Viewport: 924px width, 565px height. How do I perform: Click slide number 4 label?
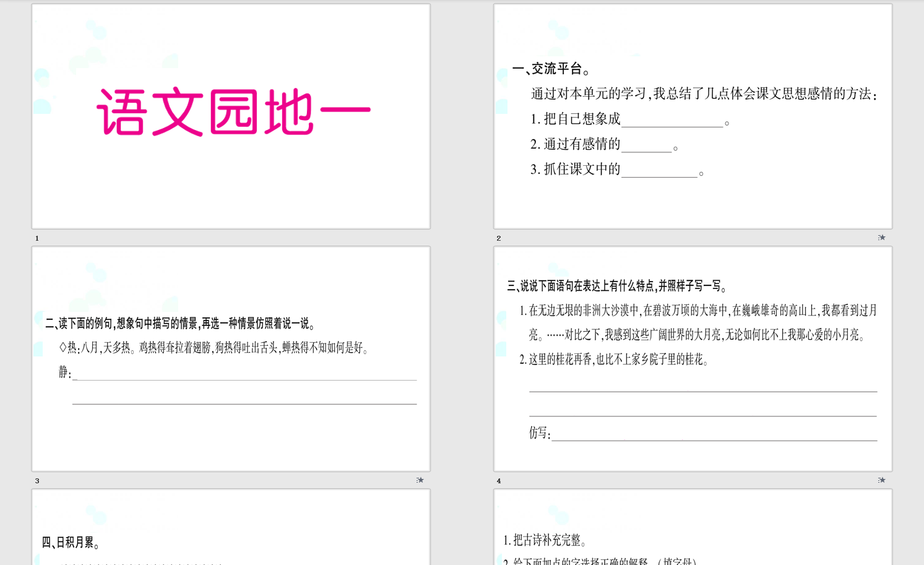point(499,481)
